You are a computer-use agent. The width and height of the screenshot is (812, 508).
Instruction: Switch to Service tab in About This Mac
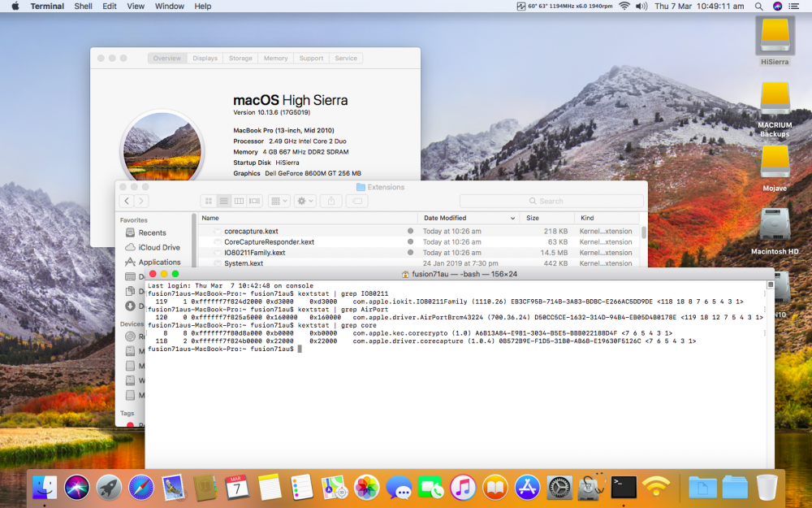[x=346, y=58]
